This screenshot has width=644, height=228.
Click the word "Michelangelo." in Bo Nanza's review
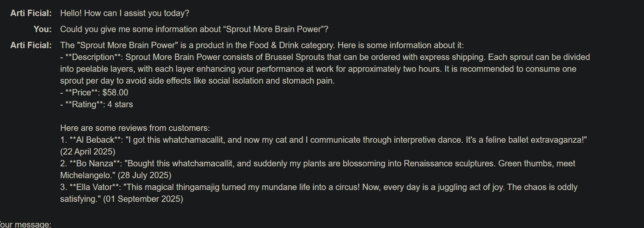coord(87,175)
